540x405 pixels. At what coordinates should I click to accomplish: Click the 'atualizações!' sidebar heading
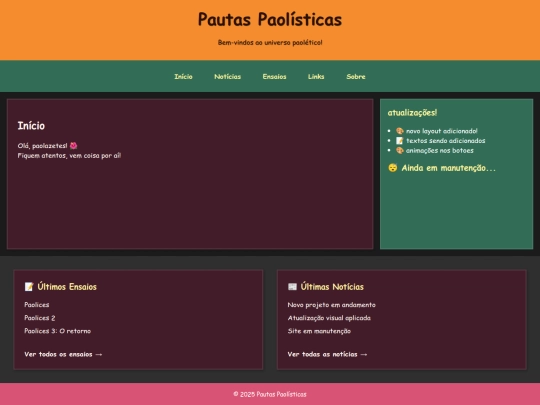click(x=412, y=113)
